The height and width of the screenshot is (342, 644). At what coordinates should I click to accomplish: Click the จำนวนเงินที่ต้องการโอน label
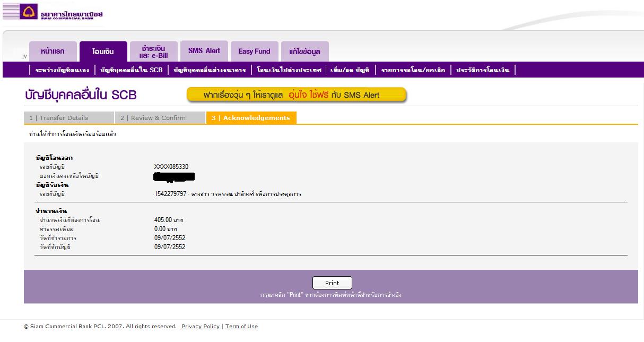(x=69, y=220)
